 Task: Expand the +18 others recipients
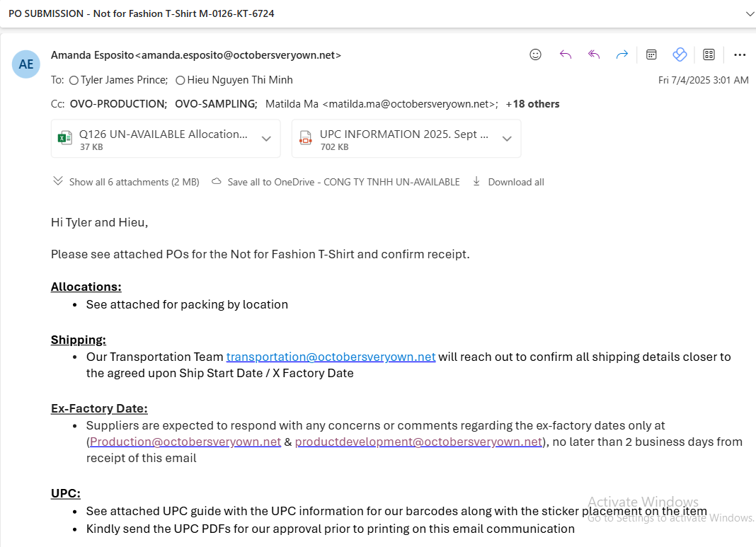coord(532,104)
